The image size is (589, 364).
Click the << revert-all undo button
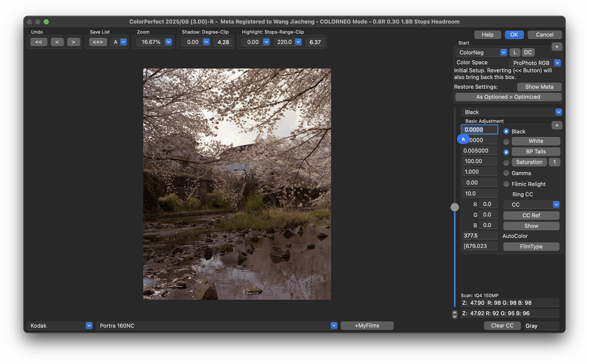[39, 42]
